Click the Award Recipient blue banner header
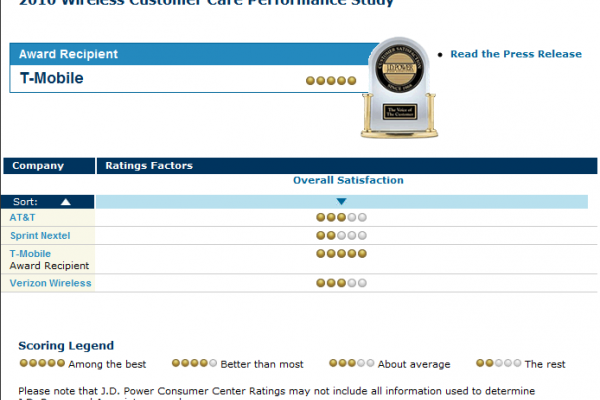 (x=194, y=54)
